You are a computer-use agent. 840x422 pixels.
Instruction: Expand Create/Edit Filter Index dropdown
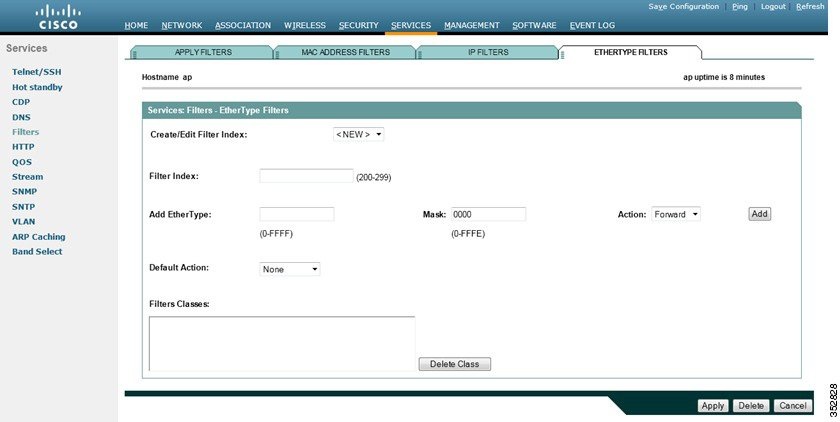point(358,134)
